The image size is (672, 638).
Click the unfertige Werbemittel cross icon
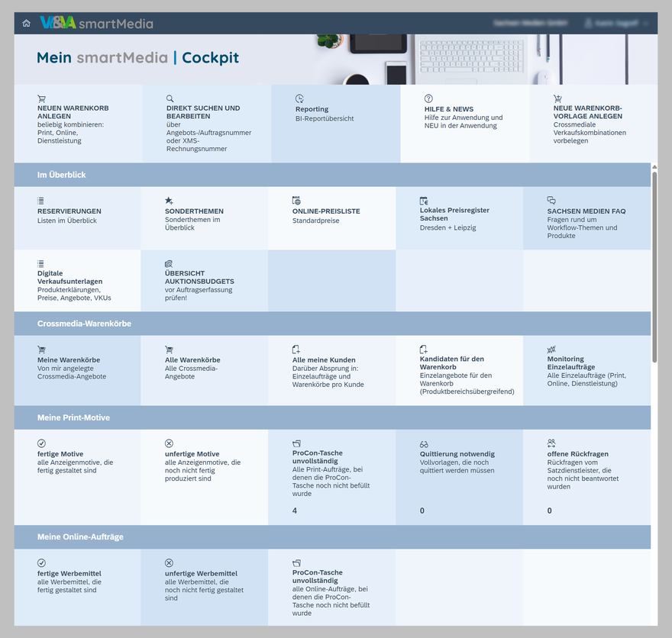pyautogui.click(x=170, y=562)
